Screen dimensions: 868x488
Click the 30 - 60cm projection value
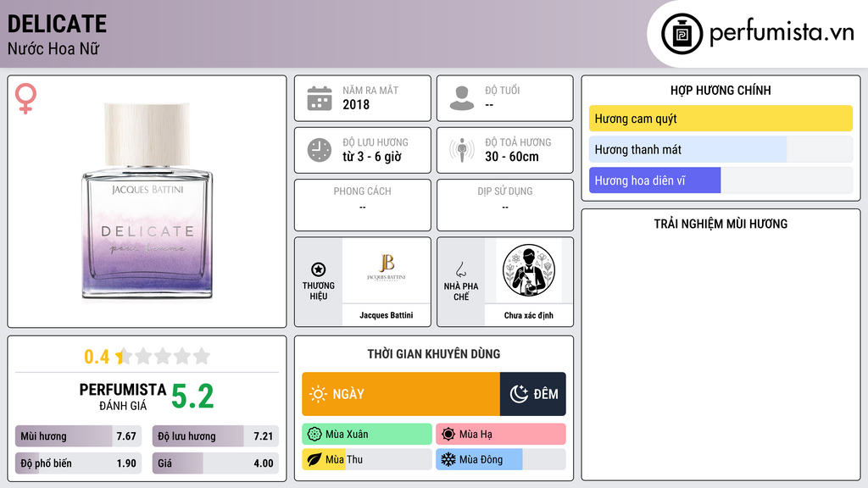click(512, 157)
